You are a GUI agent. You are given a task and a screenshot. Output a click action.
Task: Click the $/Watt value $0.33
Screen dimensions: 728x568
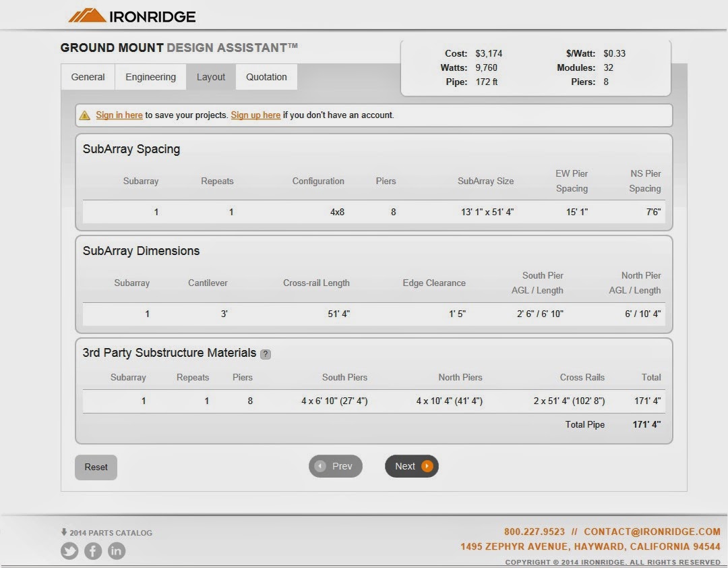(x=614, y=53)
